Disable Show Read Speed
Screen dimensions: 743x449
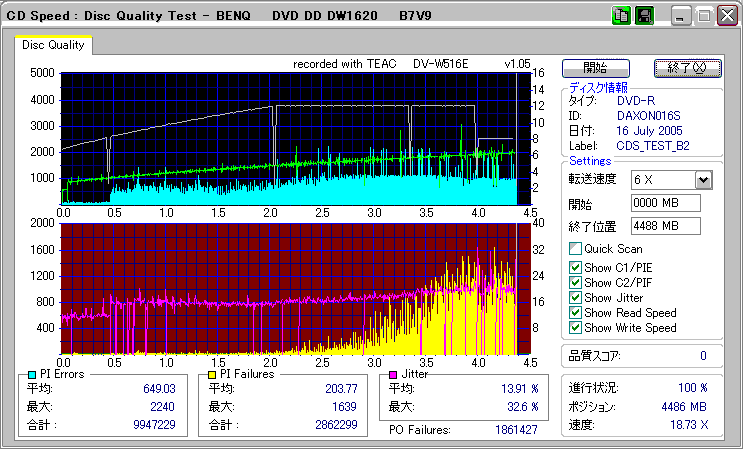(575, 313)
